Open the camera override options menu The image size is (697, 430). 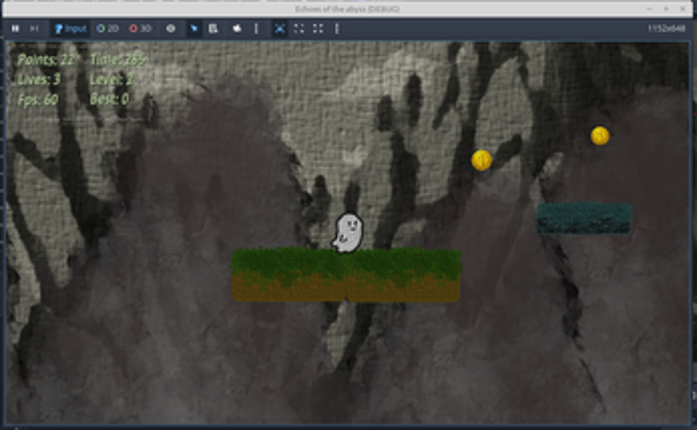(x=256, y=29)
